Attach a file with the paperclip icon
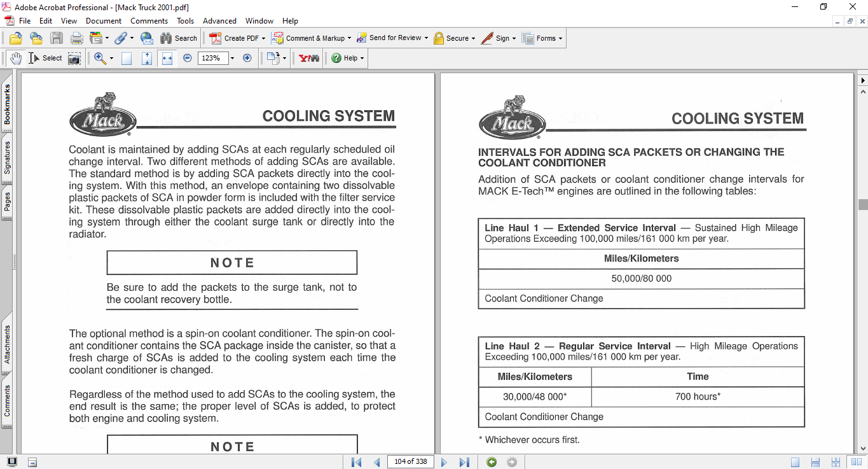868x469 pixels. (x=120, y=38)
